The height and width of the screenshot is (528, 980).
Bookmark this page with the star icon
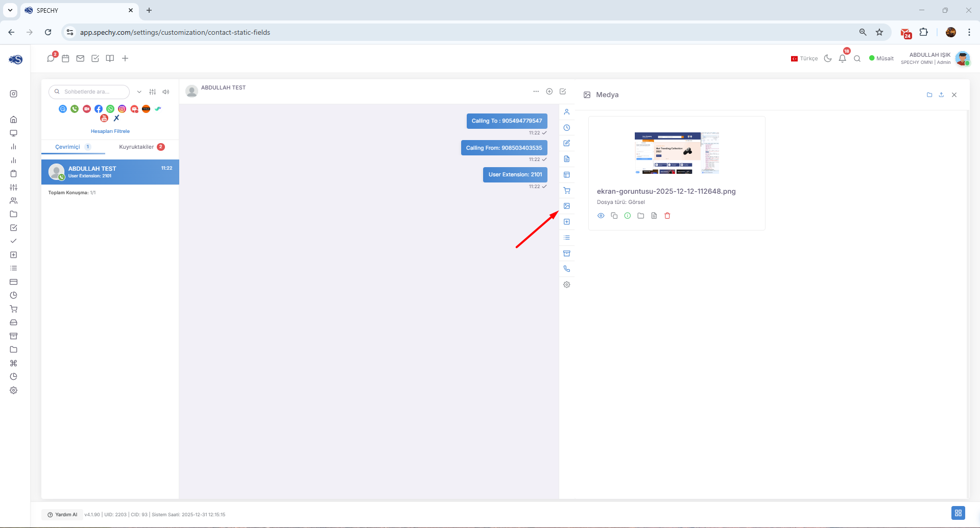click(879, 32)
